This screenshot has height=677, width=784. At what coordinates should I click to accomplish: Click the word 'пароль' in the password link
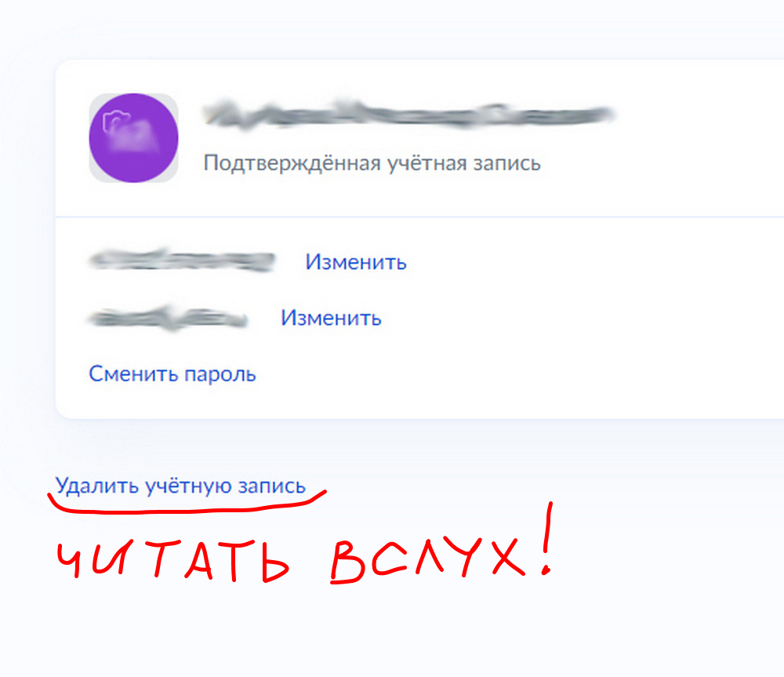220,375
